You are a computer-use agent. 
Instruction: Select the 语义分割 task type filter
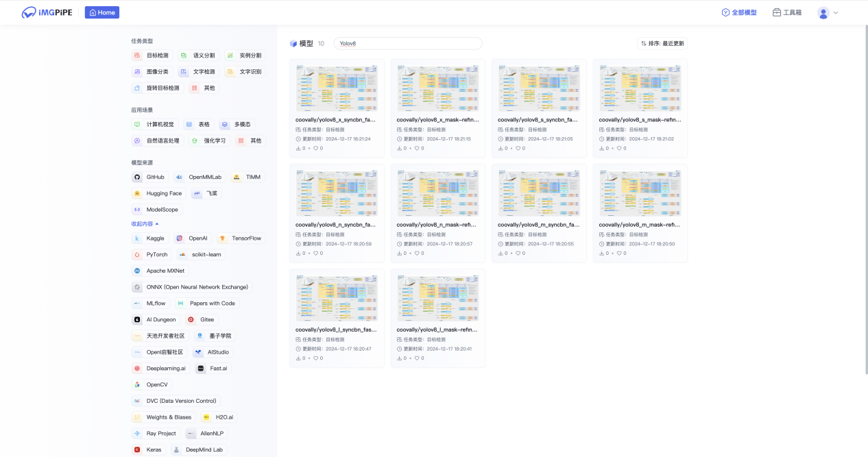(x=197, y=55)
